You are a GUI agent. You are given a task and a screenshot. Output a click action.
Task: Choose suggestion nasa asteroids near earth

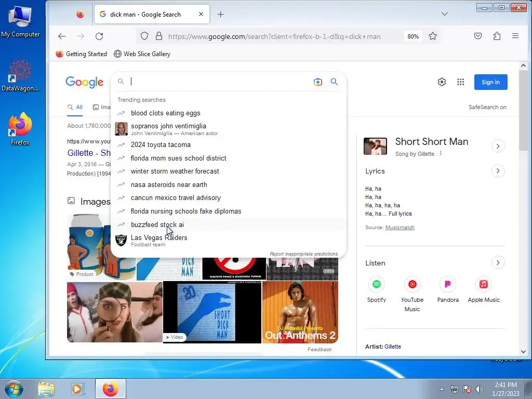[229, 184]
